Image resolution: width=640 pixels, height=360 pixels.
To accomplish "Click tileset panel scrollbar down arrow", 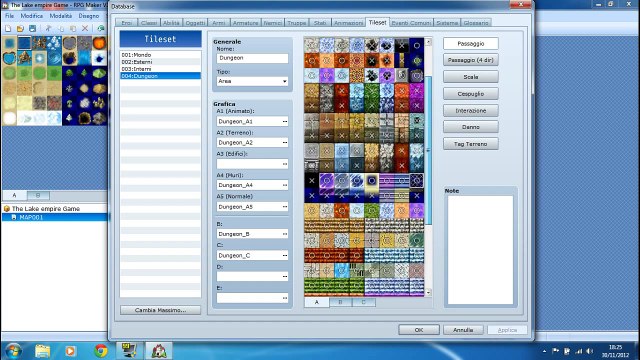I will (x=428, y=292).
